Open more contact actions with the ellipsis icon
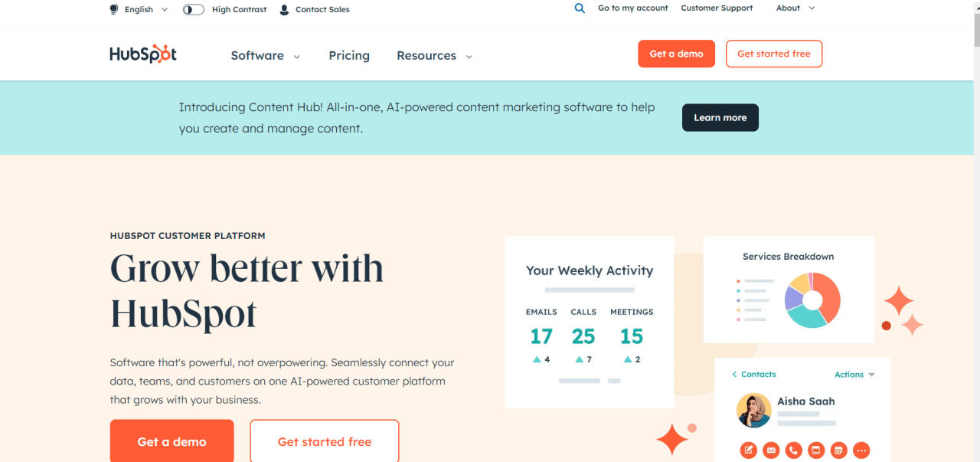Image resolution: width=980 pixels, height=462 pixels. point(861,450)
